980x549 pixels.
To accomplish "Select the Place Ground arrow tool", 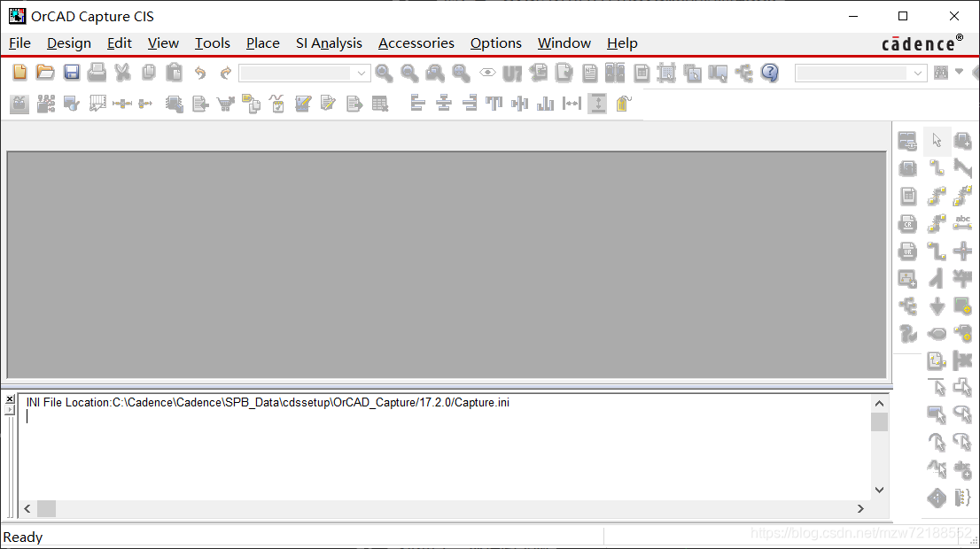I will 937,306.
